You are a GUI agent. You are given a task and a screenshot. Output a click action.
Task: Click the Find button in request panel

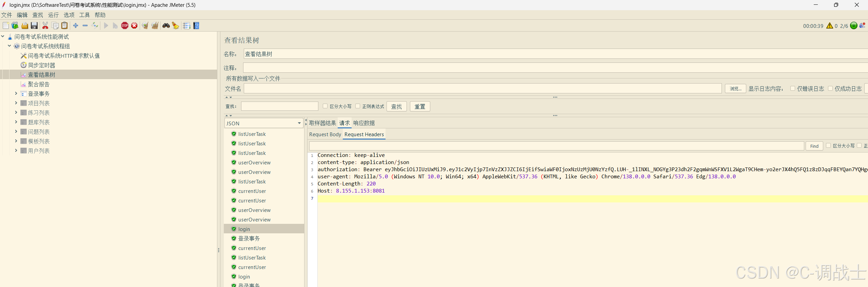coord(814,146)
